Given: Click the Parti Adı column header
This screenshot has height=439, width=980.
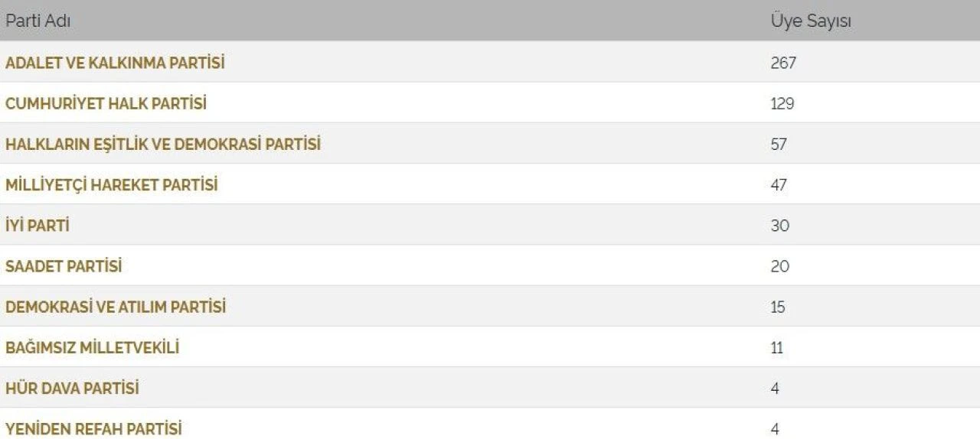Looking at the screenshot, I should click(x=38, y=21).
